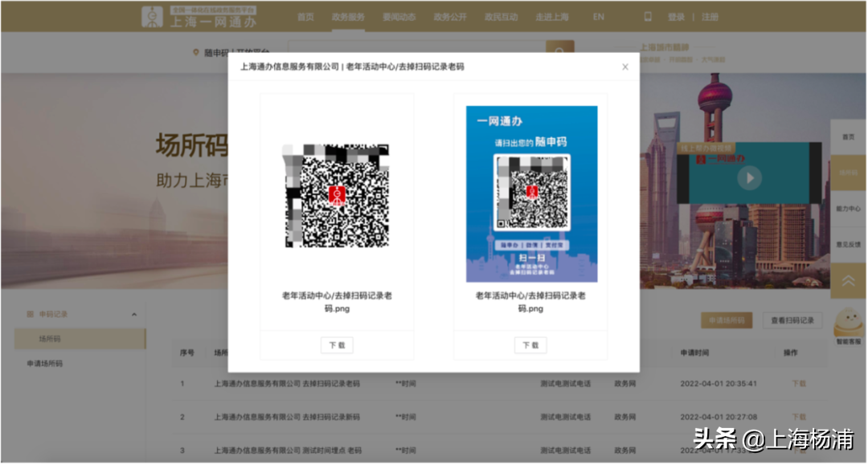Image resolution: width=868 pixels, height=465 pixels.
Task: Switch site language using the EN option
Action: (597, 15)
